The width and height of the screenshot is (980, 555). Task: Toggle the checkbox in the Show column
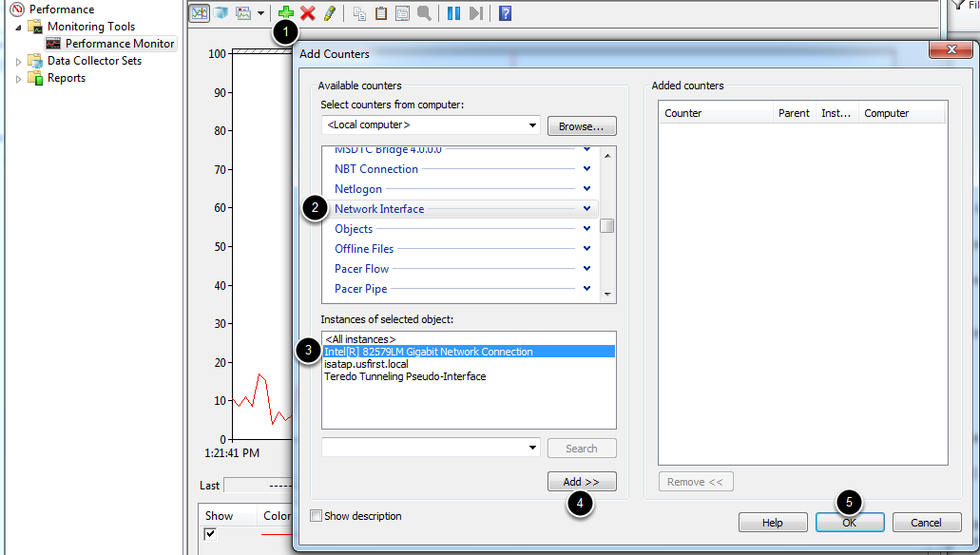tap(210, 533)
